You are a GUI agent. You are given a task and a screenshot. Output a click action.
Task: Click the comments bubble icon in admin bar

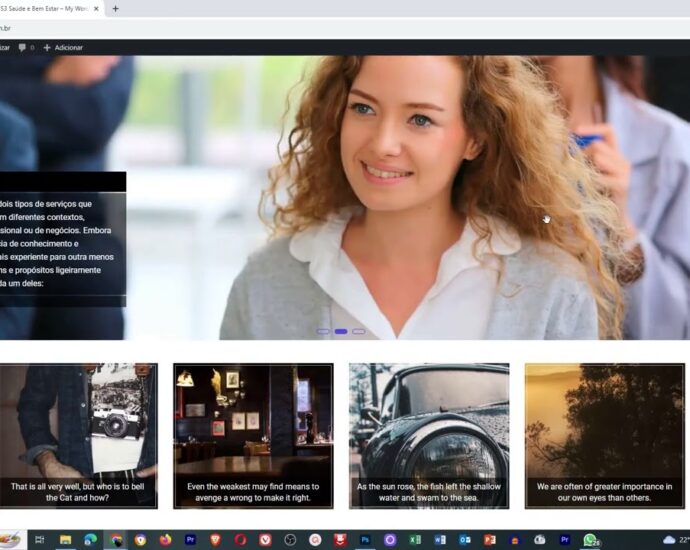23,47
